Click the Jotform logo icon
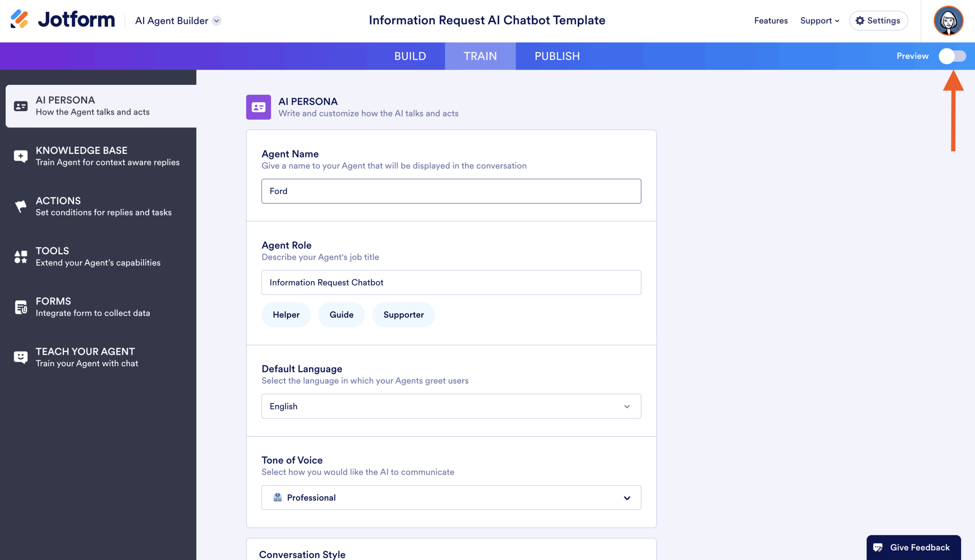The width and height of the screenshot is (975, 560). pyautogui.click(x=19, y=19)
